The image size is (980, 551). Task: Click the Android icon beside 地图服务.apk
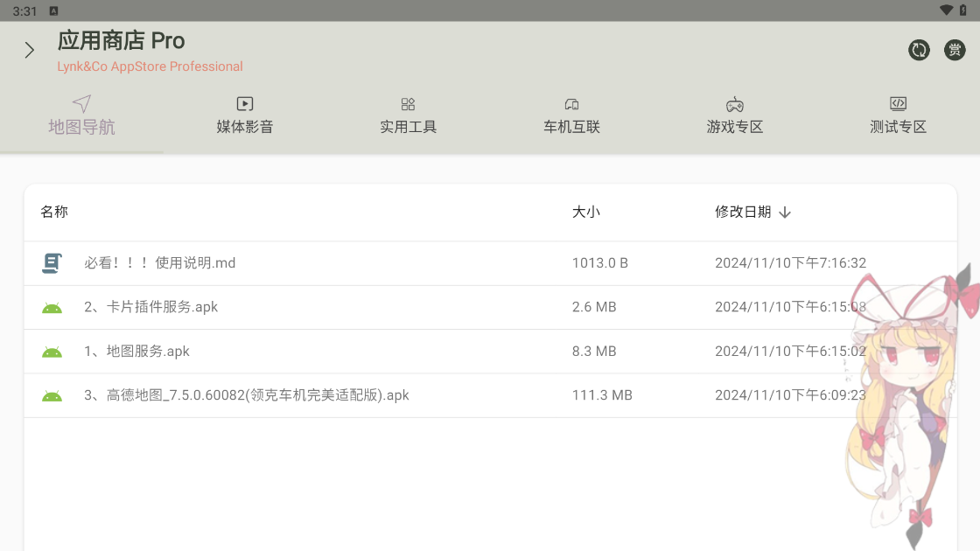[x=52, y=352]
